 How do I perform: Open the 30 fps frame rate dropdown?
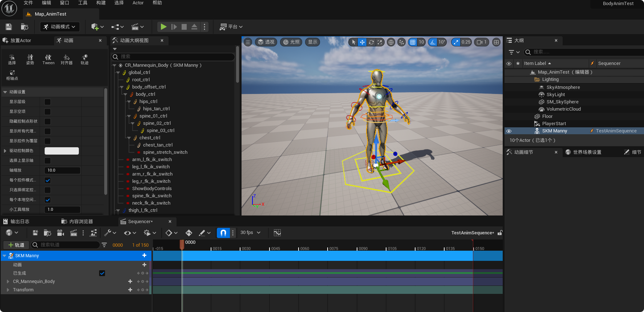coord(250,233)
